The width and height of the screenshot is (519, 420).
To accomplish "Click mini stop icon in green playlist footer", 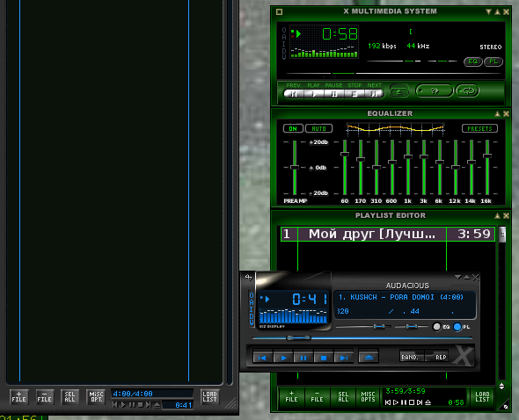I will pos(412,402).
